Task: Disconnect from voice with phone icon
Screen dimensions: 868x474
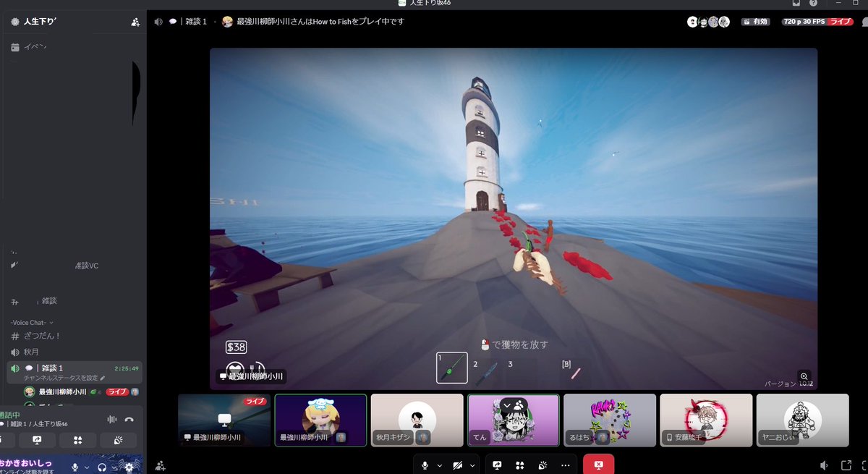Action: click(129, 419)
